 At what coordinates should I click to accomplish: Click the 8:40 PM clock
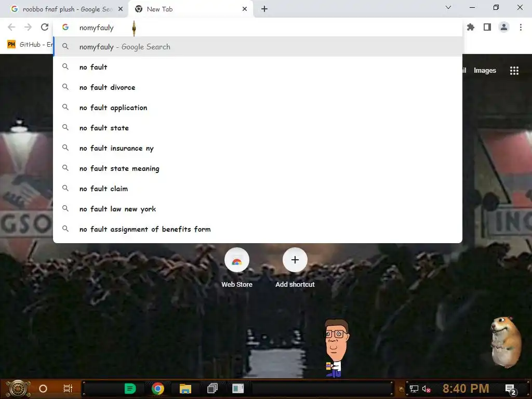pos(465,389)
